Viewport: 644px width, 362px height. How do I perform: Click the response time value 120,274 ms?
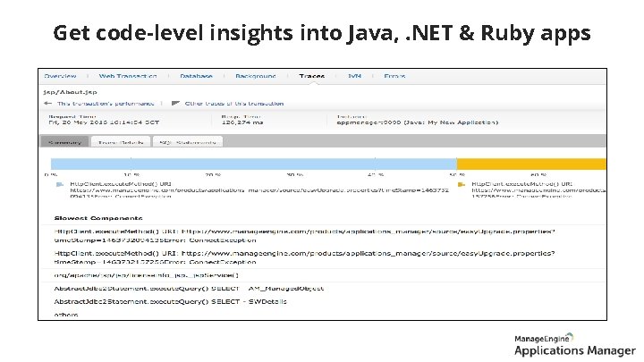click(x=242, y=122)
